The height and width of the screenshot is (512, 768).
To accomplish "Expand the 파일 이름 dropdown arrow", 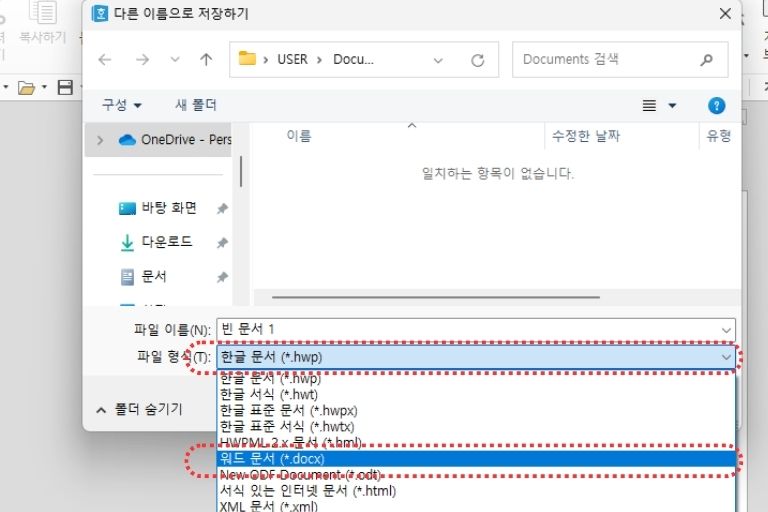I will click(x=726, y=330).
